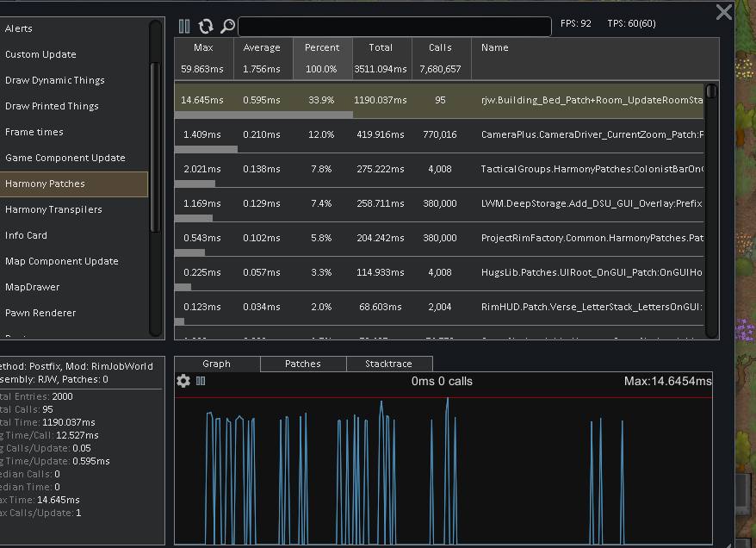Click the results list scrollbar thumb
This screenshot has height=548, width=756.
tap(711, 91)
